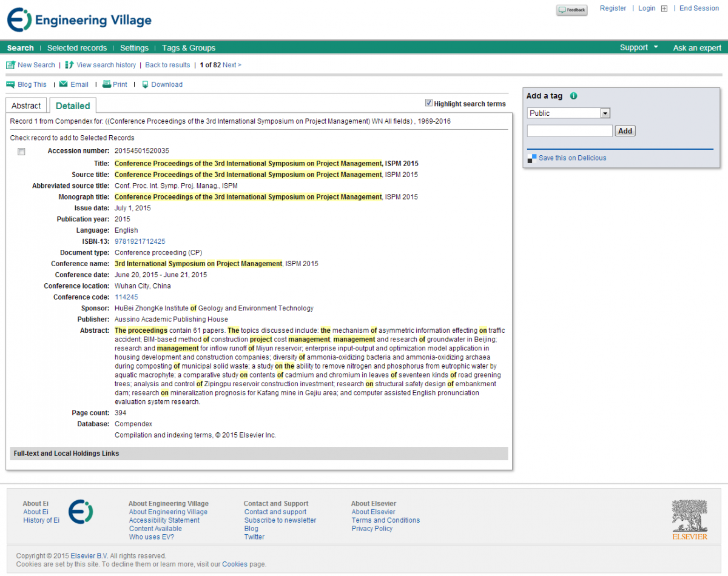The image size is (728, 576).
Task: Click the Print printer icon
Action: pyautogui.click(x=107, y=84)
